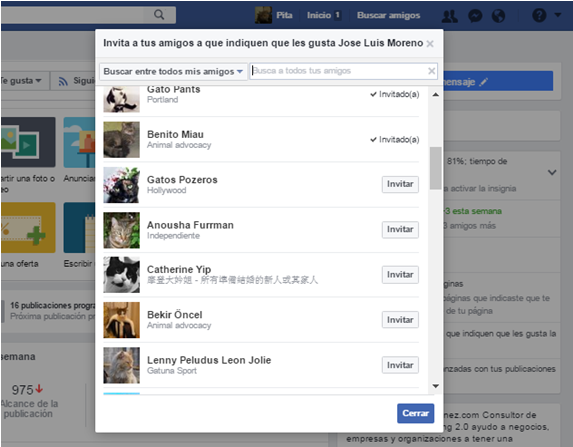Click the search magnifier icon in top bar
This screenshot has width=573, height=447.
click(x=159, y=15)
